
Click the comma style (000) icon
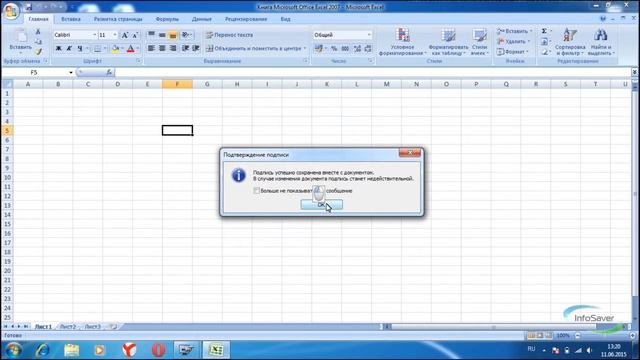click(345, 49)
